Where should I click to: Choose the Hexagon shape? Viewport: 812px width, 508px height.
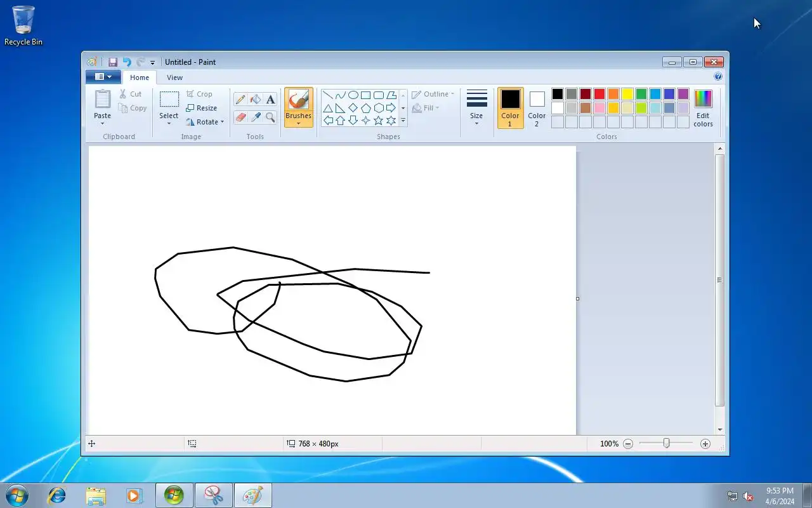coord(379,108)
